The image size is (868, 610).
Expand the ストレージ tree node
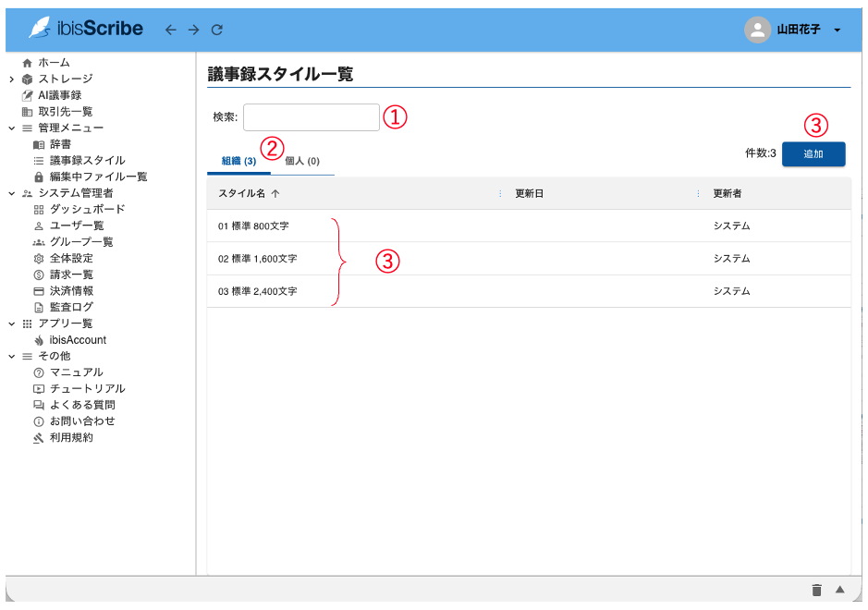pos(11,79)
